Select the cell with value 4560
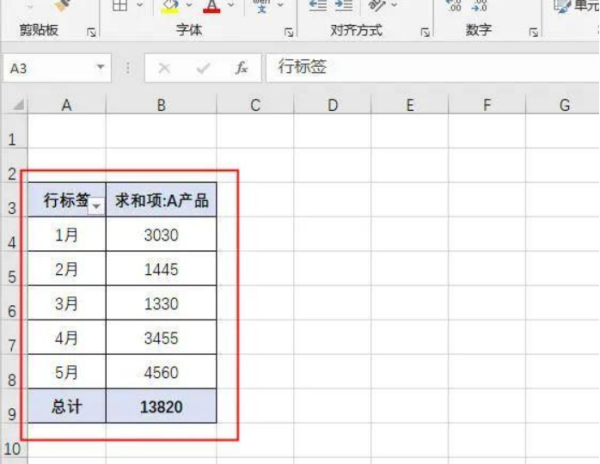Image resolution: width=600 pixels, height=464 pixels. pos(161,372)
